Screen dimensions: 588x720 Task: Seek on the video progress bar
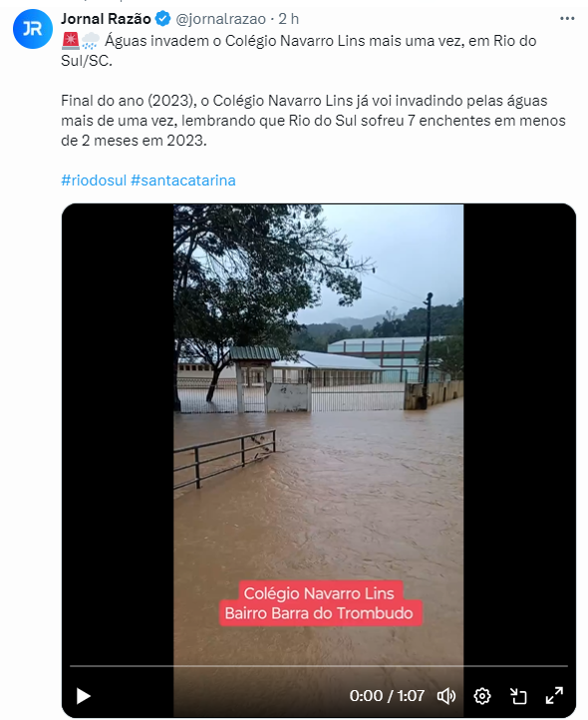click(319, 665)
